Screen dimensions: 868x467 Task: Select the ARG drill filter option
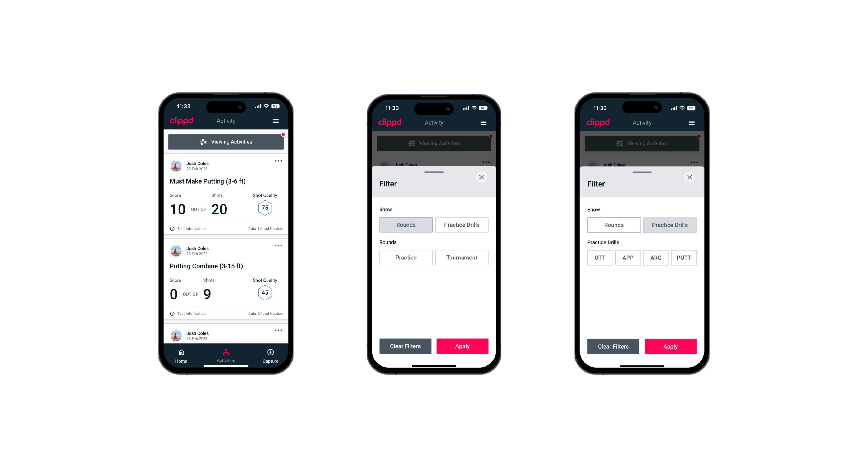click(655, 257)
